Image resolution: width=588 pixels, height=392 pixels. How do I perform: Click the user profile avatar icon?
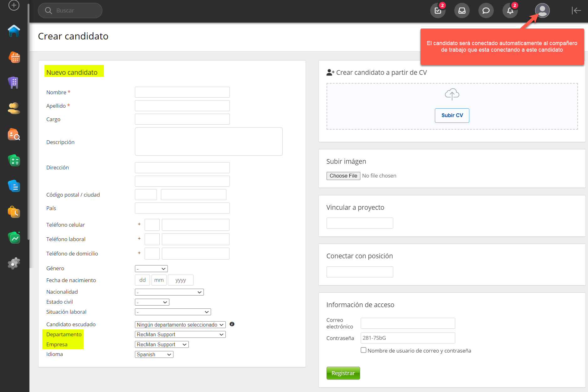click(x=542, y=11)
